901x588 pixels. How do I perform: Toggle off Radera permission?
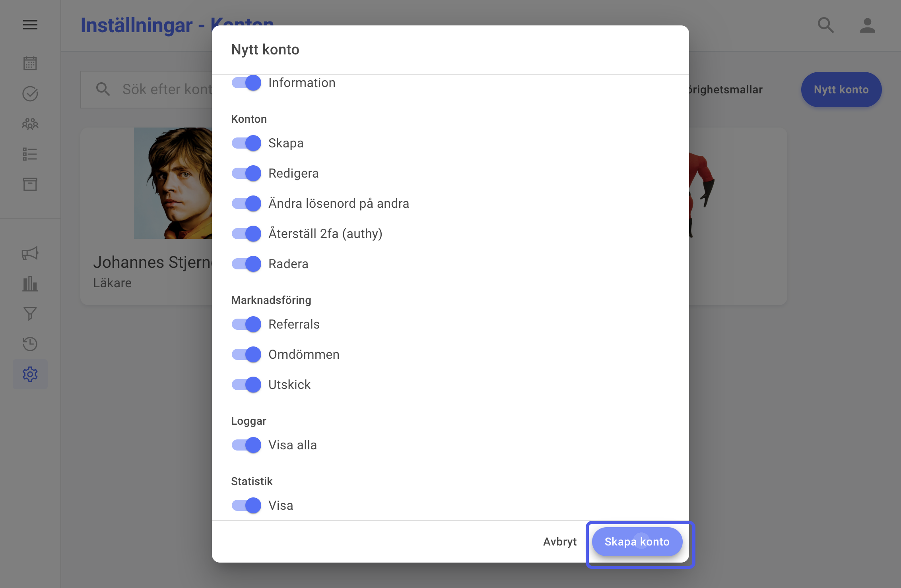(x=247, y=264)
